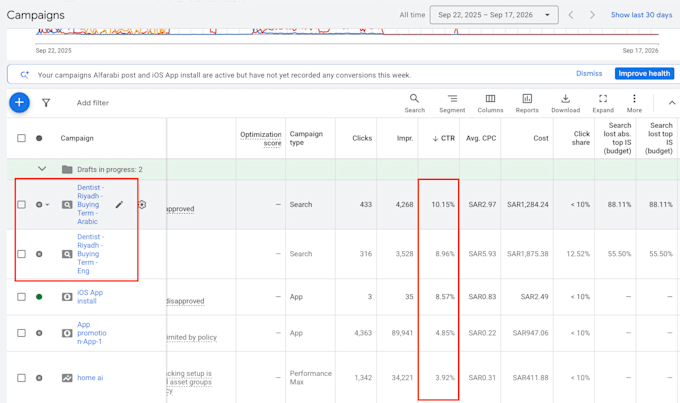Open the iOS App install campaign
Image resolution: width=680 pixels, height=403 pixels.
point(90,297)
